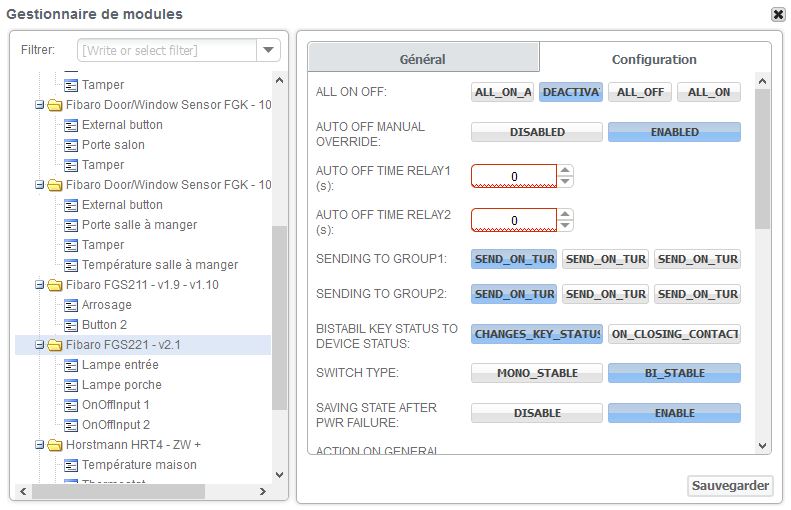Collapse the Horstmann HRT4 - ZW + node
791x510 pixels.
(39, 445)
